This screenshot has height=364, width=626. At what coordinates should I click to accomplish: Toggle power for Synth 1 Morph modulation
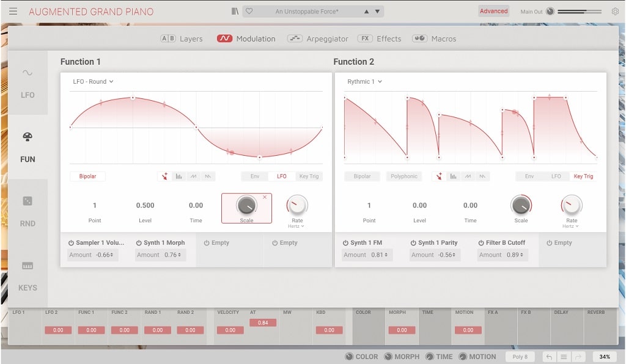[x=139, y=243]
